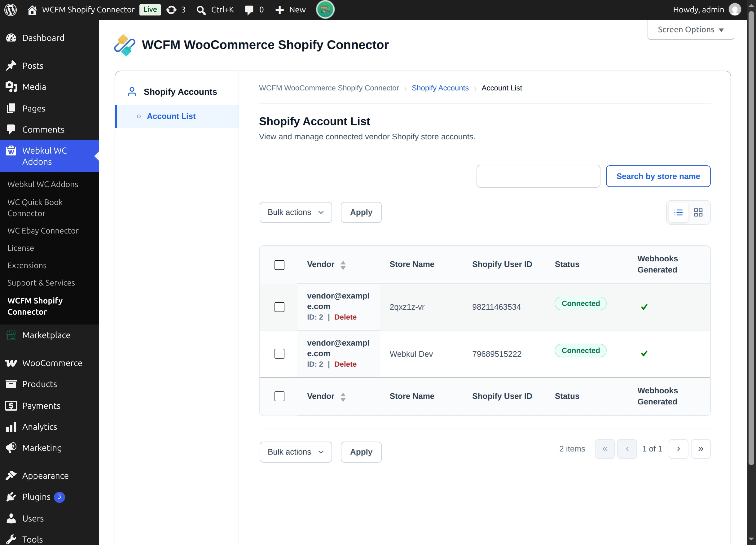Click the Comments sidebar icon
The width and height of the screenshot is (756, 545).
pos(11,129)
